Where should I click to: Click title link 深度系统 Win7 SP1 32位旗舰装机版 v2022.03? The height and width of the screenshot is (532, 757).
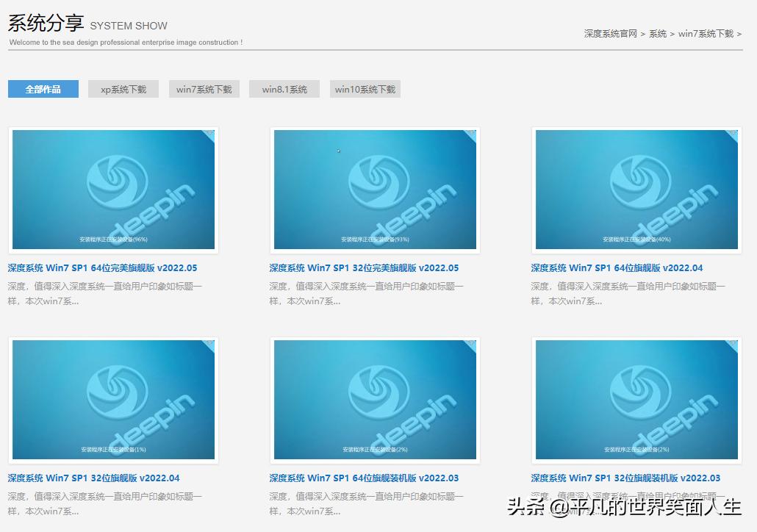(625, 478)
